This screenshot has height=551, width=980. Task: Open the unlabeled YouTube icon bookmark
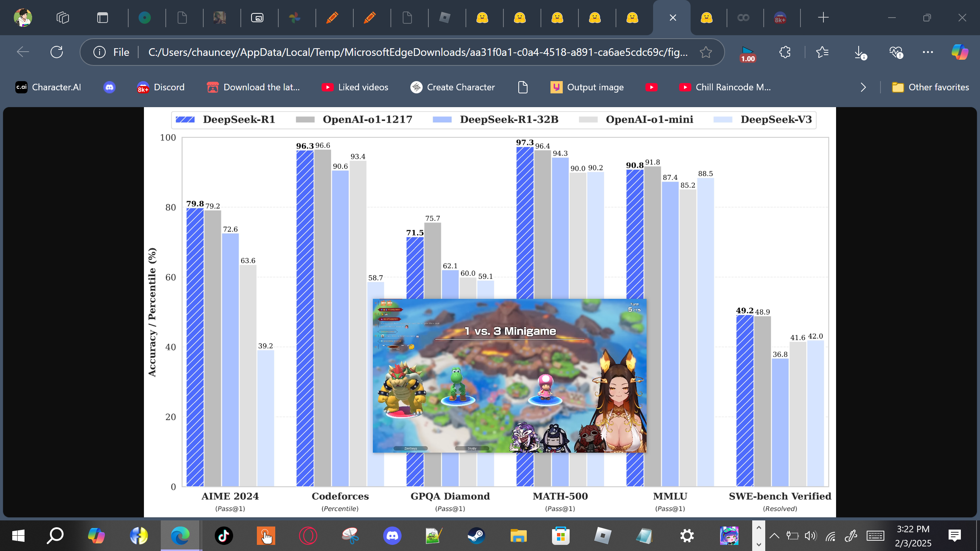[x=652, y=87]
